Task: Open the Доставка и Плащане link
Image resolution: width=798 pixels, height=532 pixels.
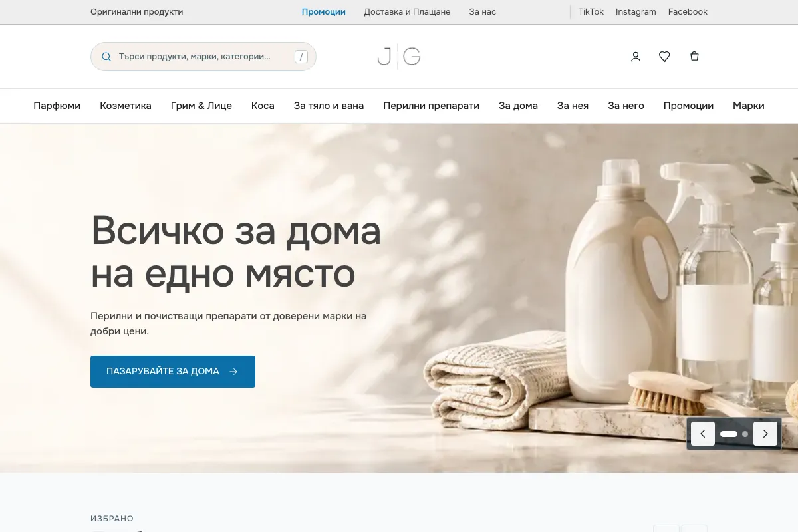Action: point(407,12)
